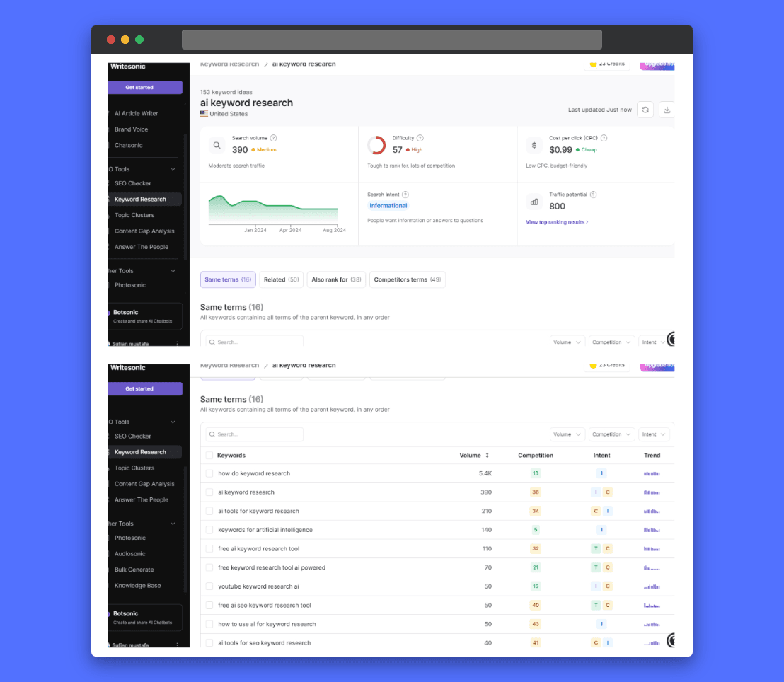The image size is (784, 682).
Task: Open Chatsonic in the sidebar
Action: point(129,145)
